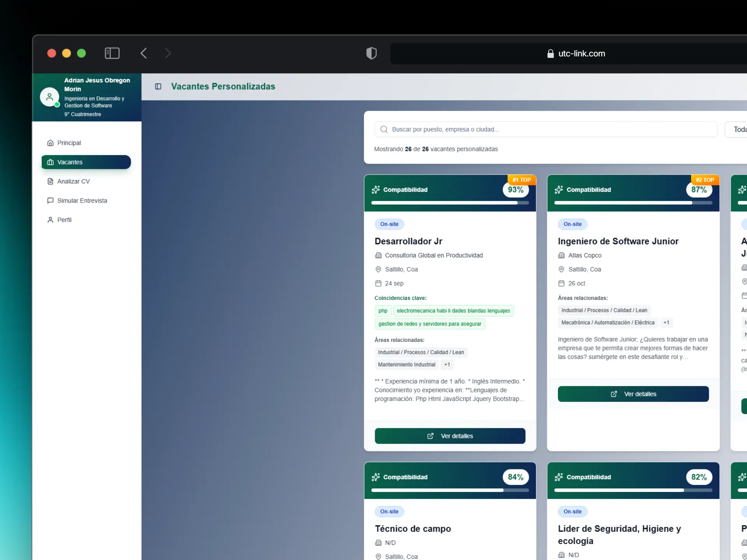This screenshot has width=747, height=560.
Task: Expand the Todas filter dropdown
Action: tap(737, 129)
